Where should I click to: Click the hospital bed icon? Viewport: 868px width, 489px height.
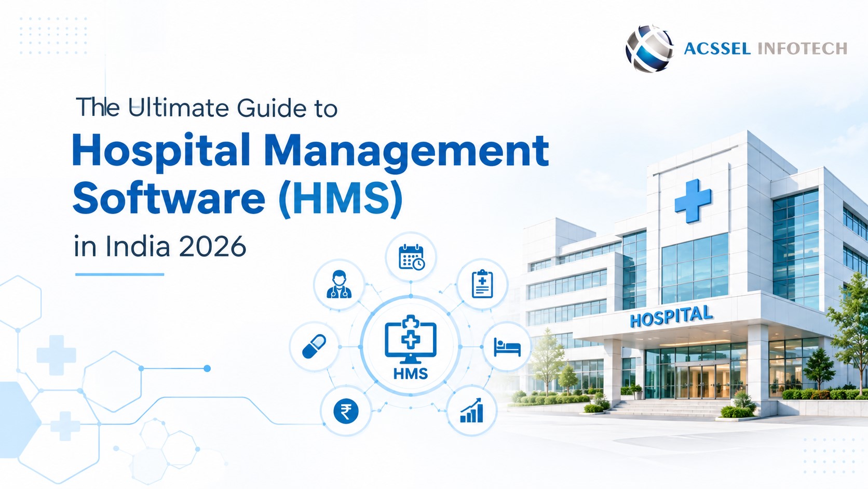(x=507, y=347)
